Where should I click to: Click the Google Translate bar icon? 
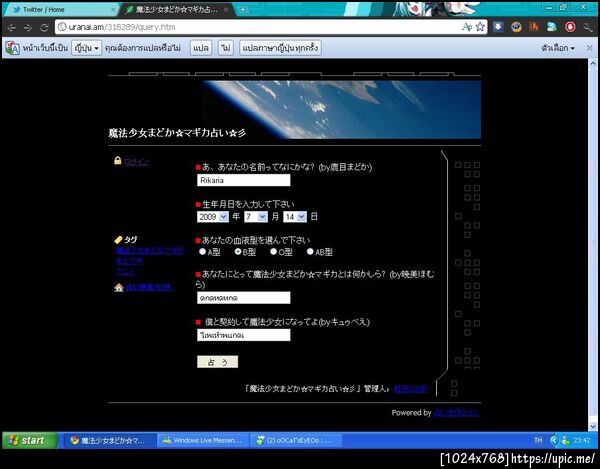tap(12, 48)
